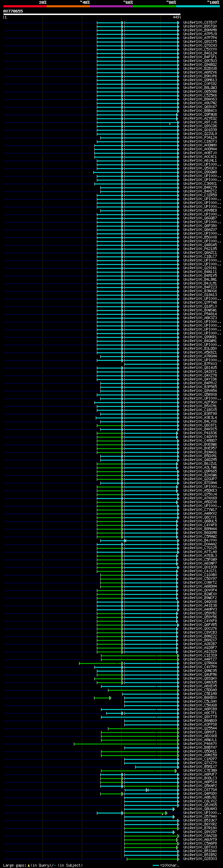Click the UniRef100_Q5XUC0 entry
Viewport: 223px width, 868px height.
tap(200, 168)
